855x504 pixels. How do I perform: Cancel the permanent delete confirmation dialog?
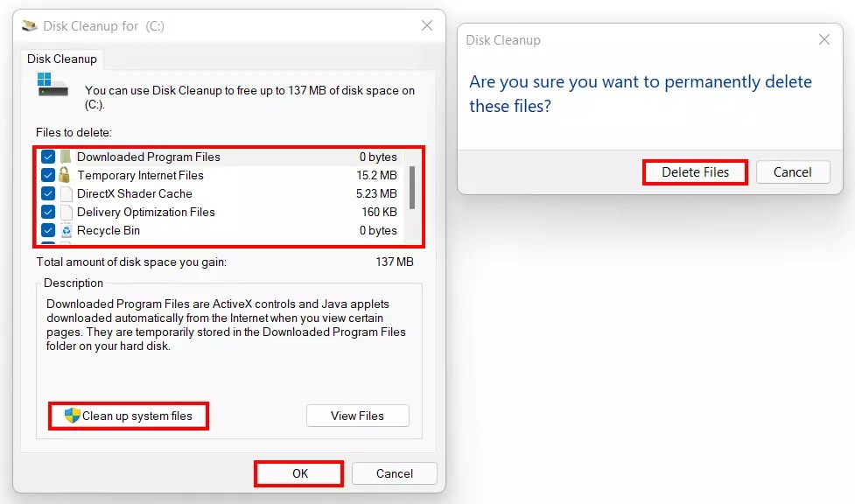click(x=792, y=172)
